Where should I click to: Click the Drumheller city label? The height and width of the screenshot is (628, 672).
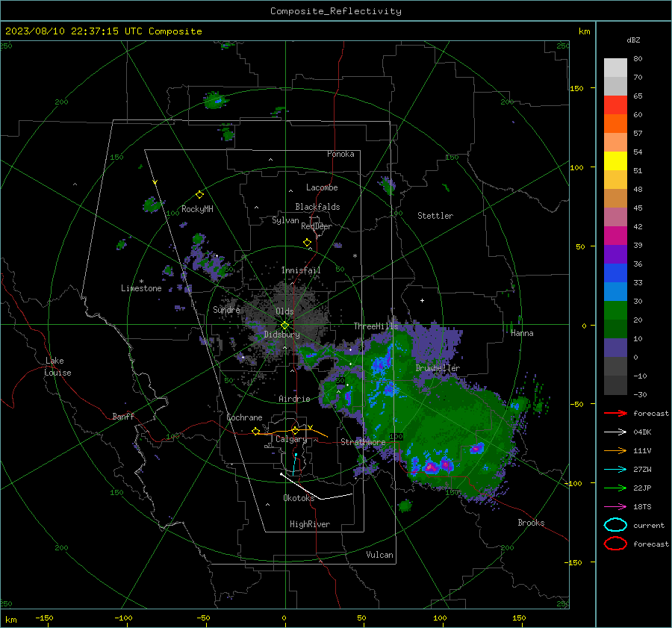[438, 368]
